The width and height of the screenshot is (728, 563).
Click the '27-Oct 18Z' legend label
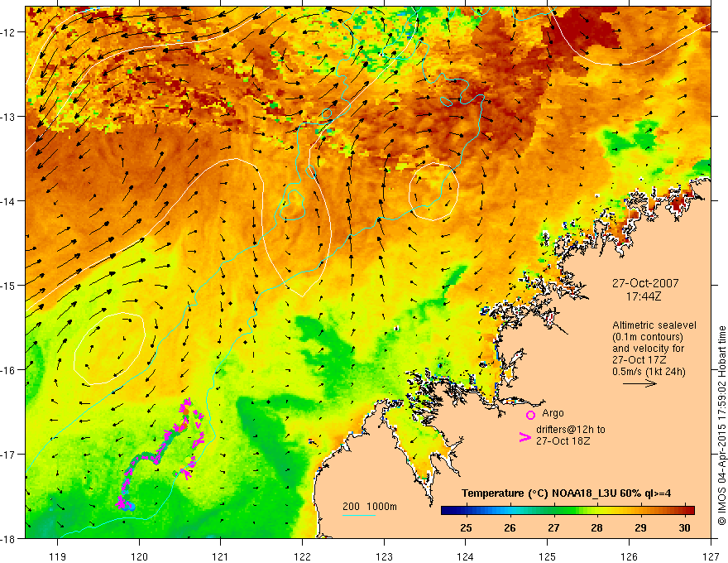[x=563, y=441]
